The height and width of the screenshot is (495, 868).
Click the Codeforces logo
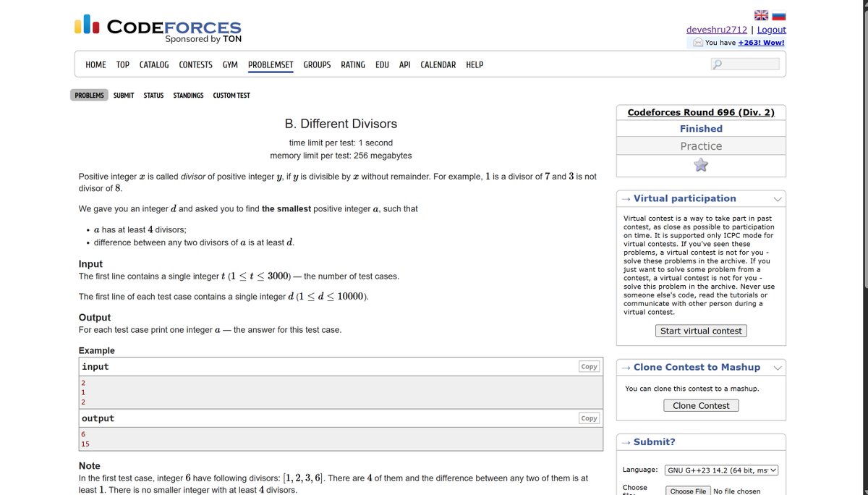158,27
